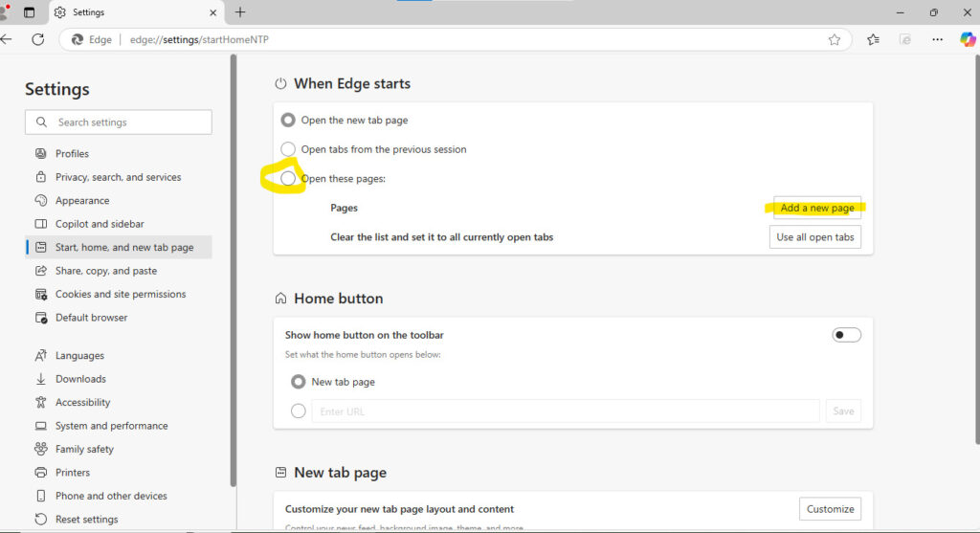The height and width of the screenshot is (533, 980).
Task: Toggle Show home button on the toolbar
Action: click(846, 335)
